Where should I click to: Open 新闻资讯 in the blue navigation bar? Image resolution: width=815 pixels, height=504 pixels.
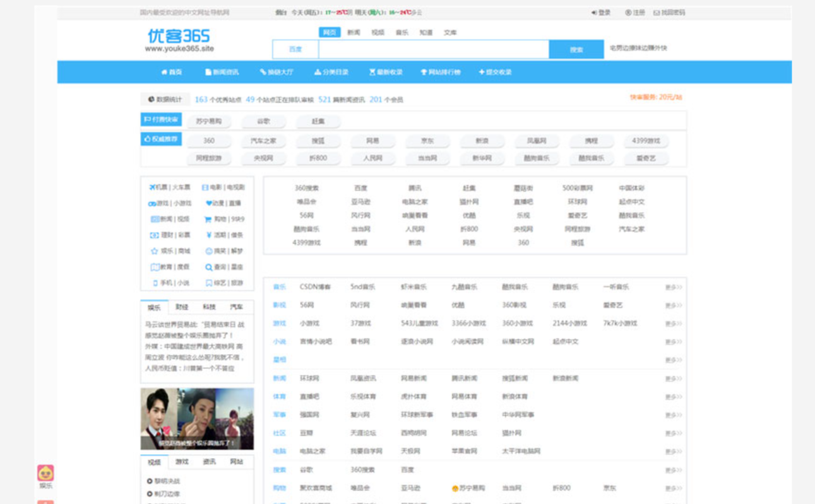tap(222, 72)
